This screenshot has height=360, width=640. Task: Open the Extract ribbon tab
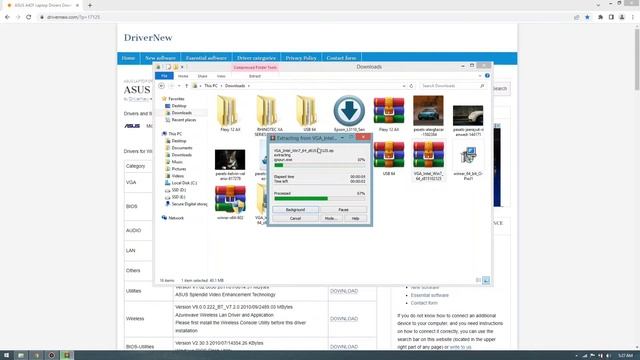[255, 76]
